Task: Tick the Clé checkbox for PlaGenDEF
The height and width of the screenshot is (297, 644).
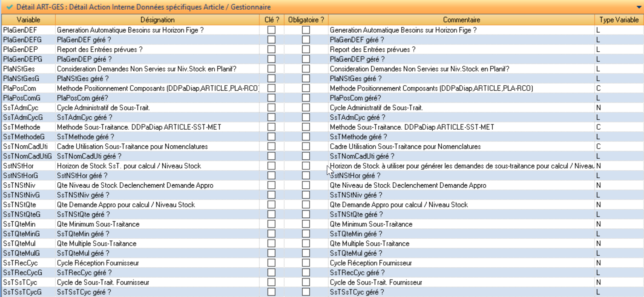Action: click(x=272, y=30)
